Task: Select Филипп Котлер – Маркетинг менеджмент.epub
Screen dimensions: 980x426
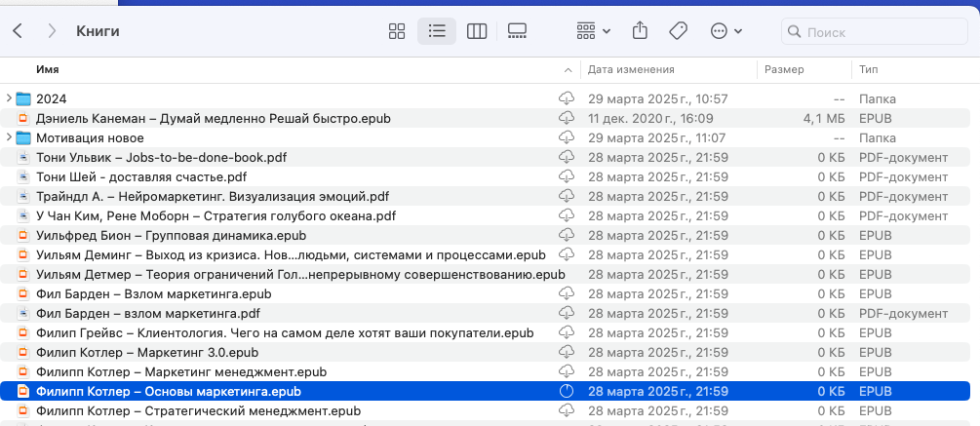Action: [x=181, y=371]
